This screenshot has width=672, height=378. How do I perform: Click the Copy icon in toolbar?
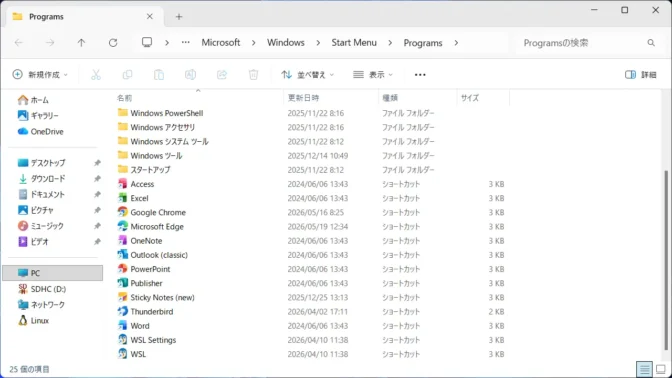(x=127, y=75)
